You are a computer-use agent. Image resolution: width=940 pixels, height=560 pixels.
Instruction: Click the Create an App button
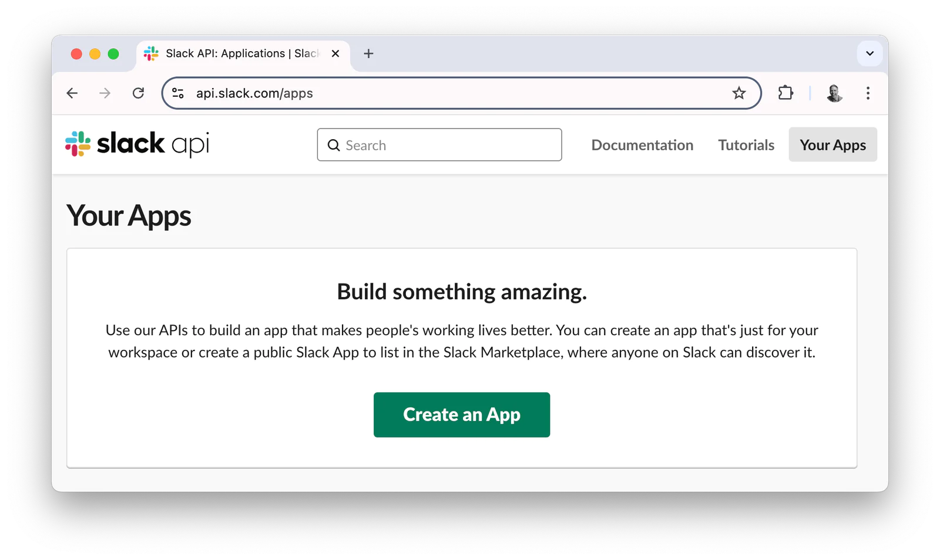point(462,415)
